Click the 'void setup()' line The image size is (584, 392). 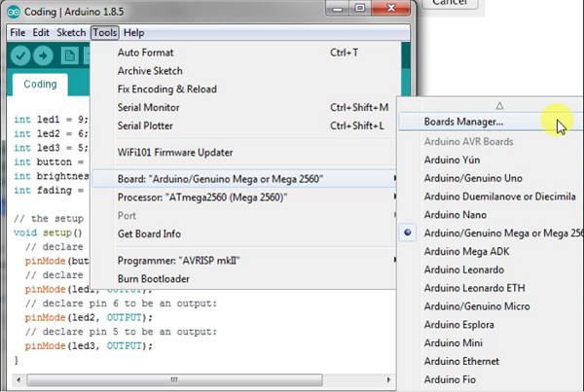pyautogui.click(x=48, y=232)
